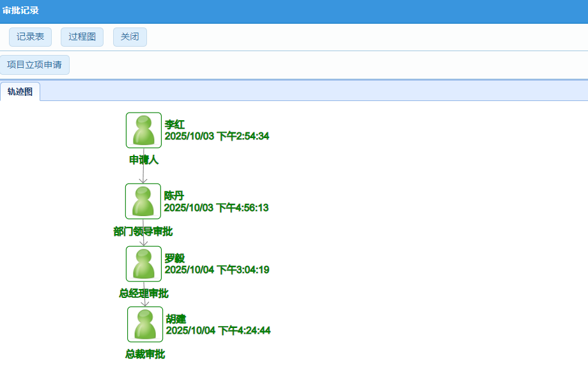Viewport: 588px width, 367px height.
Task: Select the 轨迹图 tab
Action: pos(20,91)
